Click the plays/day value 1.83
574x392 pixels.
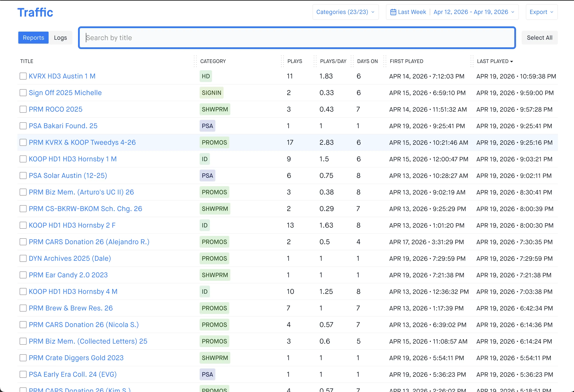(326, 76)
